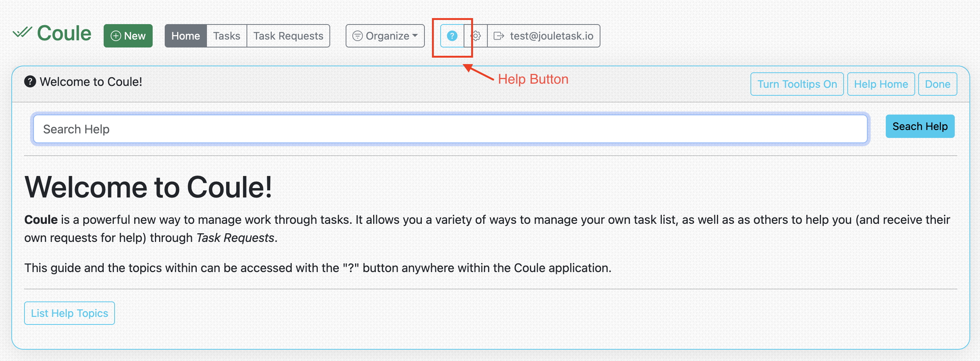Open settings via the gear icon
Screen dimensions: 980x361
[476, 36]
